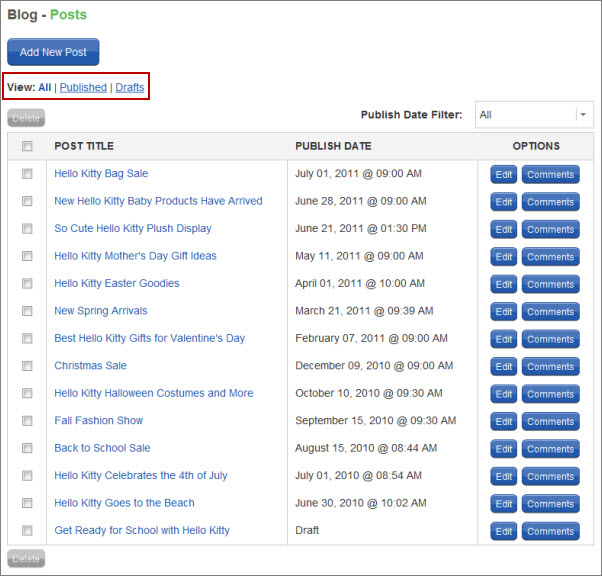Viewport: 602px width, 576px height.
Task: Open So Cute Hello Kitty Plush Display post
Action: (x=133, y=228)
